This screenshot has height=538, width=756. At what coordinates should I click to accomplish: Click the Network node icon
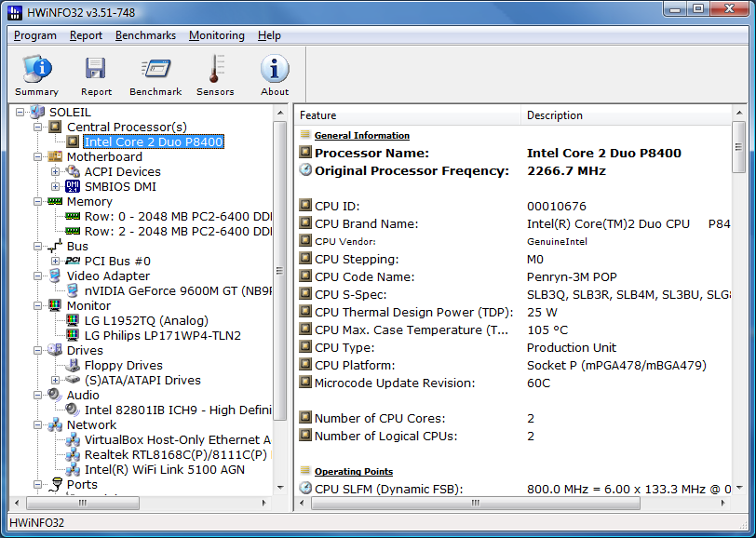click(x=55, y=424)
